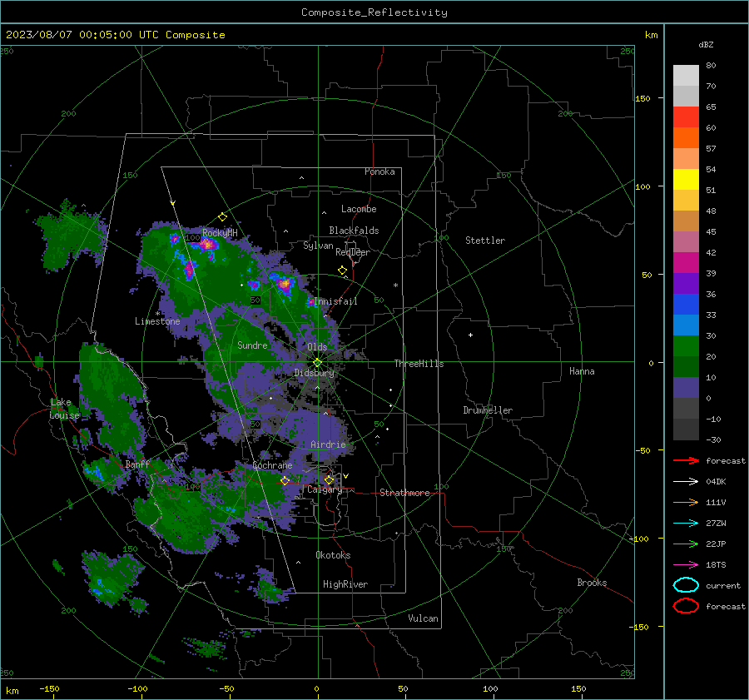Screen dimensions: 749x700
Task: Click the red forecast arrow in legend
Action: pyautogui.click(x=686, y=460)
